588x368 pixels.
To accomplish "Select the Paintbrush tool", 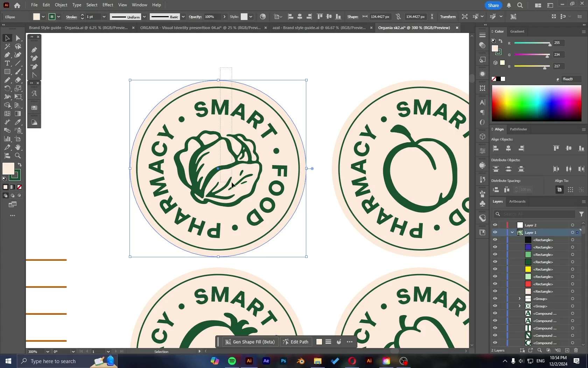I will (x=18, y=71).
